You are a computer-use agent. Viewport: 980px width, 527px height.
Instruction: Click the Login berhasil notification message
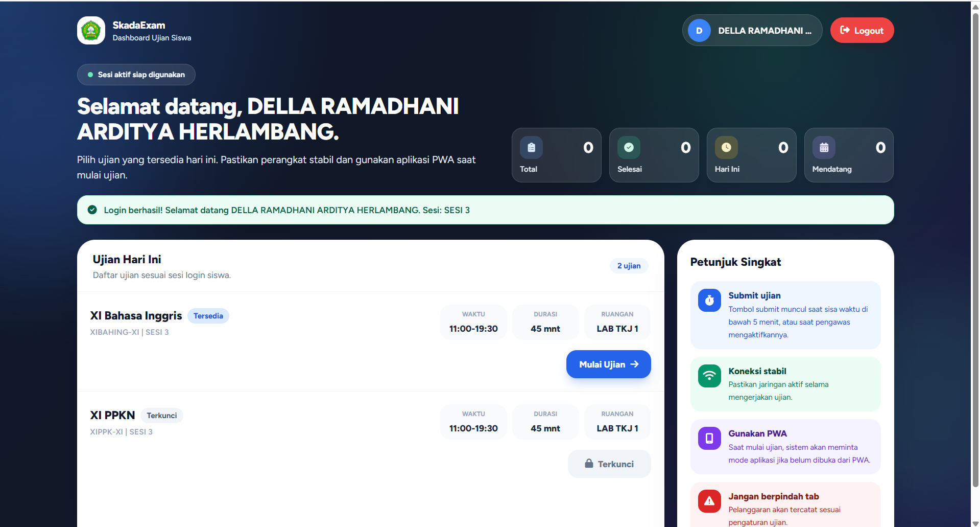[287, 210]
